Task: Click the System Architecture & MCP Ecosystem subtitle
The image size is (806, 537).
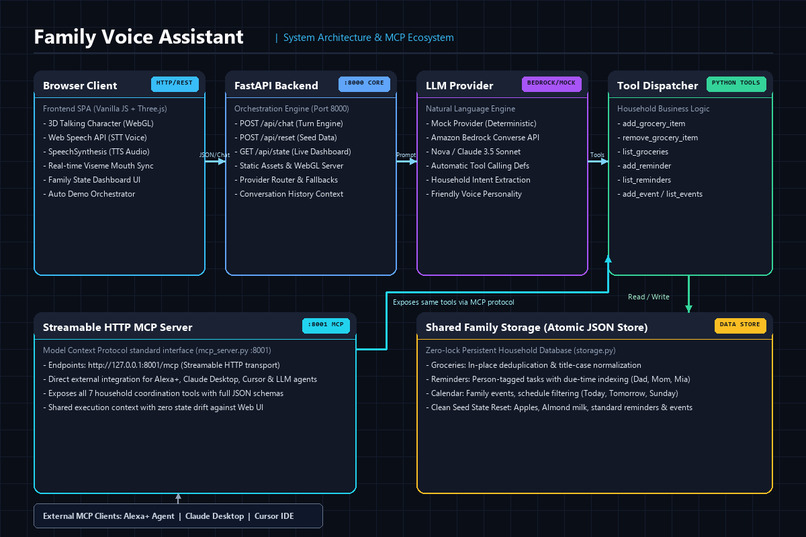Action: [369, 38]
